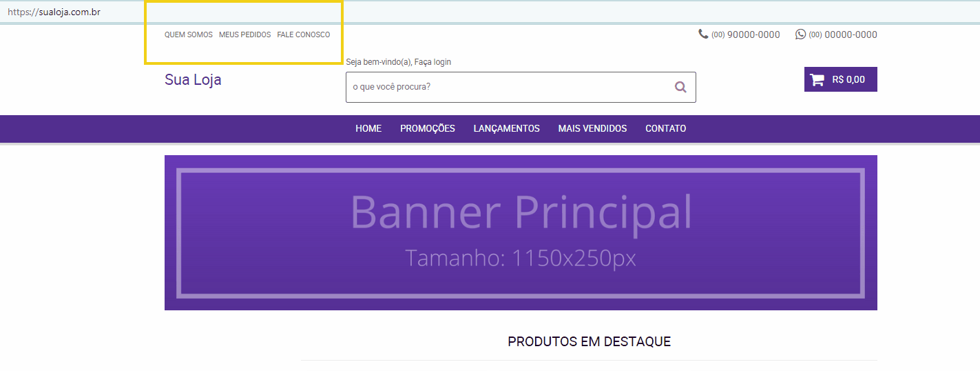
Task: Click the phone number 90000-0000
Action: (x=746, y=34)
